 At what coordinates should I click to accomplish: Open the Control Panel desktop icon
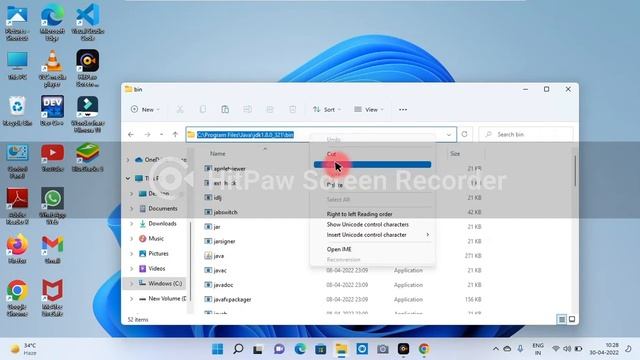tap(17, 161)
